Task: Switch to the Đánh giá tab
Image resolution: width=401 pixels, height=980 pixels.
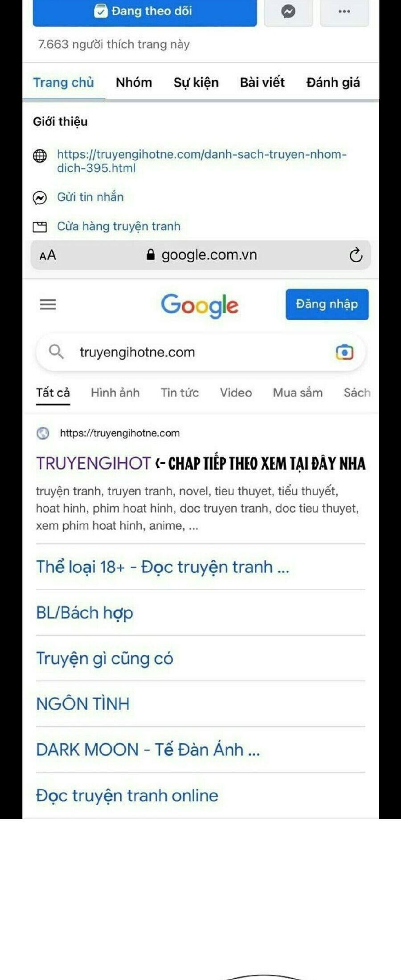Action: click(333, 82)
